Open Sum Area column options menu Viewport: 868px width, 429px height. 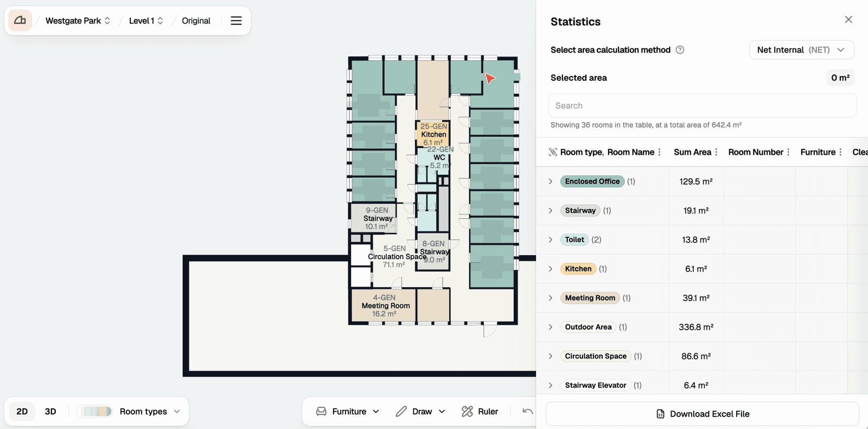coord(717,152)
